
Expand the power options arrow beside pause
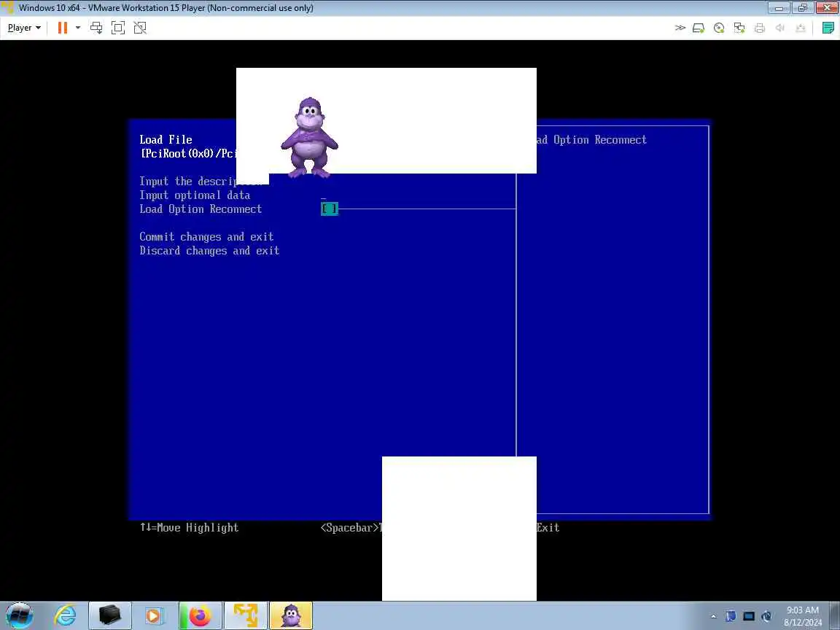(78, 28)
